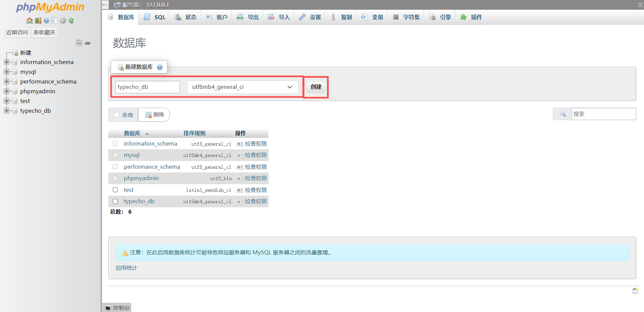Sort by 数据库 column header
The height and width of the screenshot is (312, 644).
pyautogui.click(x=132, y=133)
